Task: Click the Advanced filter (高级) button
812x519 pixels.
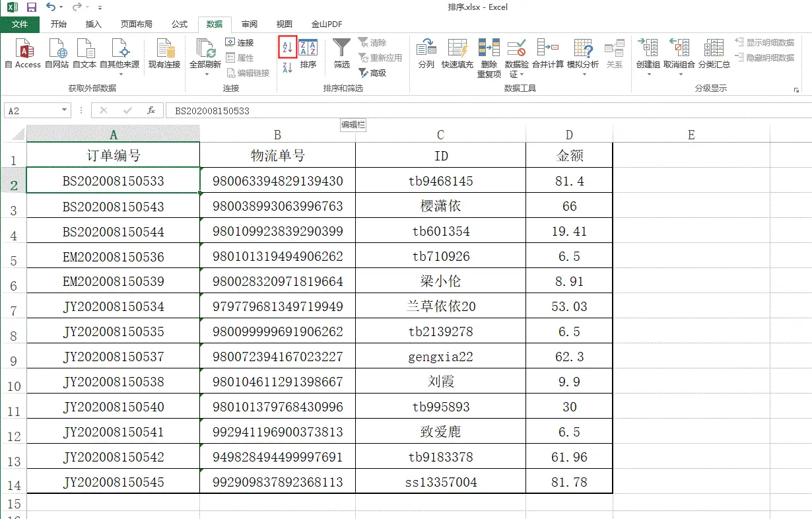Action: (372, 73)
